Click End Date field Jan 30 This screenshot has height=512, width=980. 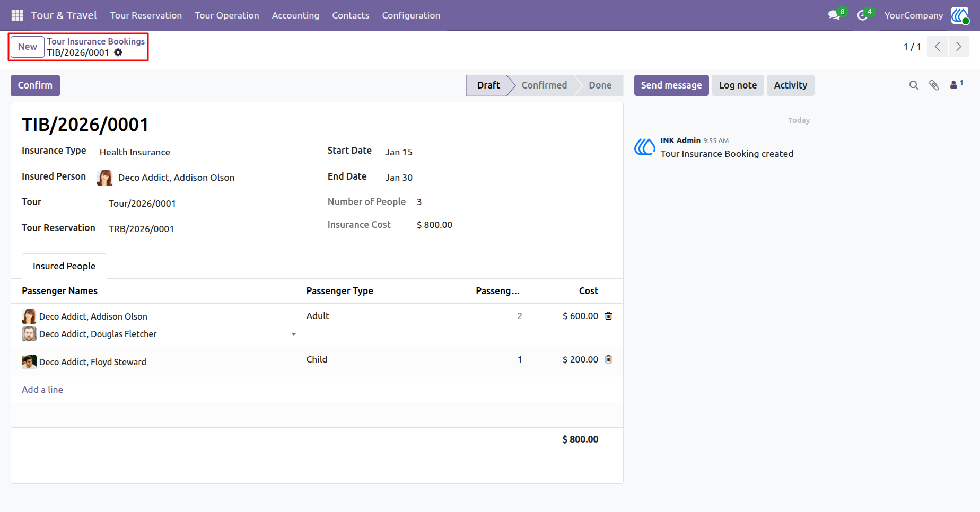click(x=399, y=178)
